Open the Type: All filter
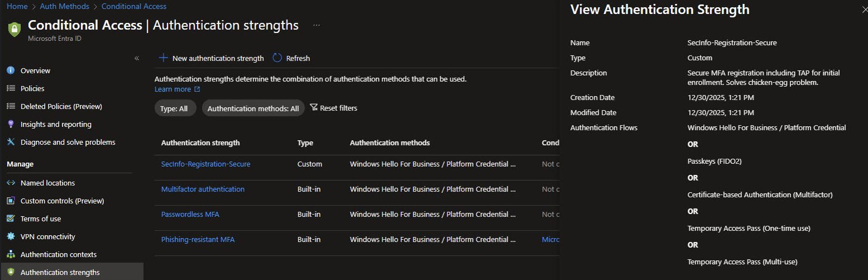Viewport: 868px width, 280px height. [x=175, y=108]
